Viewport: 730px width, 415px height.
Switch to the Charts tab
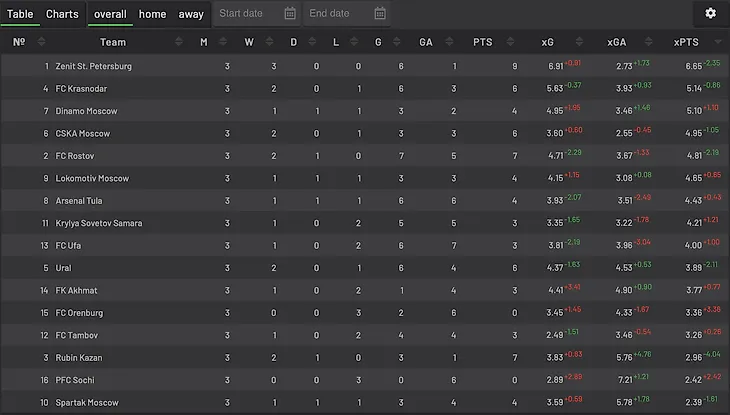[62, 14]
